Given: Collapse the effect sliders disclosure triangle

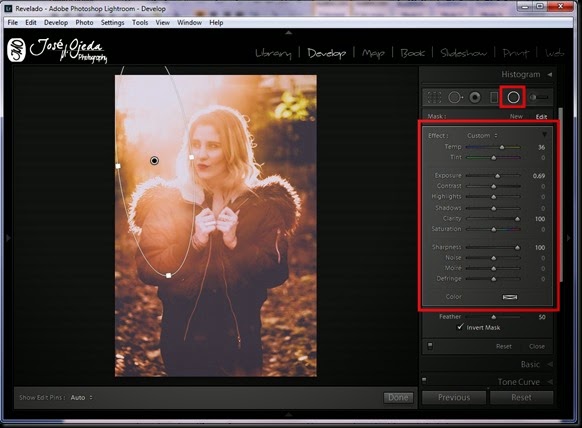Looking at the screenshot, I should (544, 134).
